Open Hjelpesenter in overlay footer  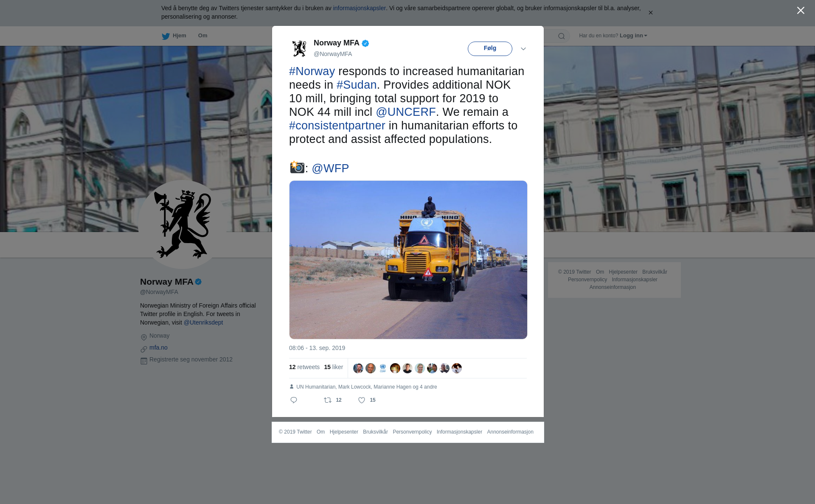(x=344, y=432)
